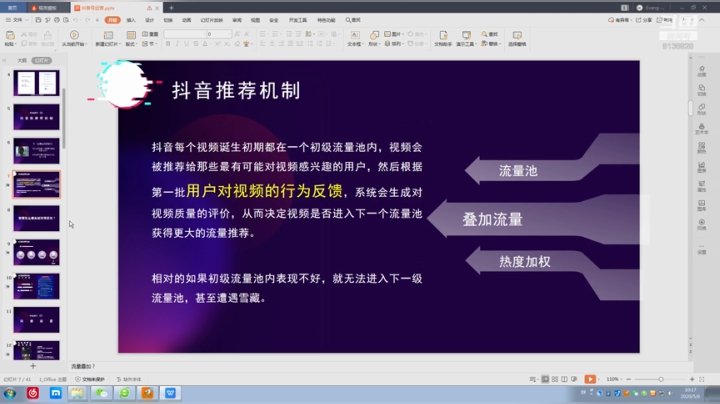Screen dimensions: 720x404
Task: Click the Paste icon in the ribbon
Action: pyautogui.click(x=10, y=35)
